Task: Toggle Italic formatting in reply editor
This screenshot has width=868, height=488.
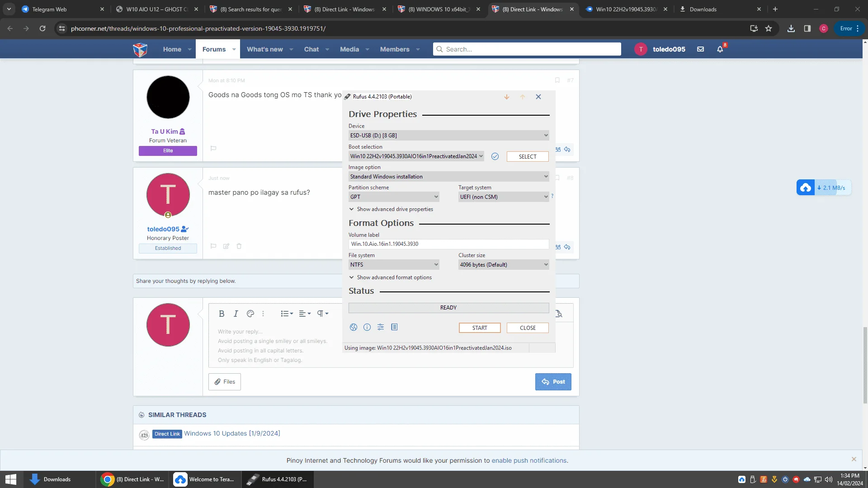Action: (236, 314)
